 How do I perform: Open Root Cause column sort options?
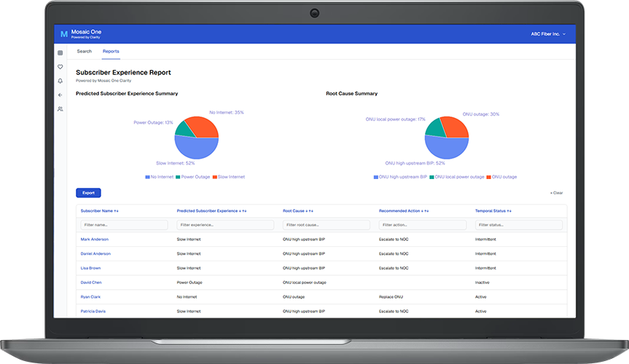[312, 211]
